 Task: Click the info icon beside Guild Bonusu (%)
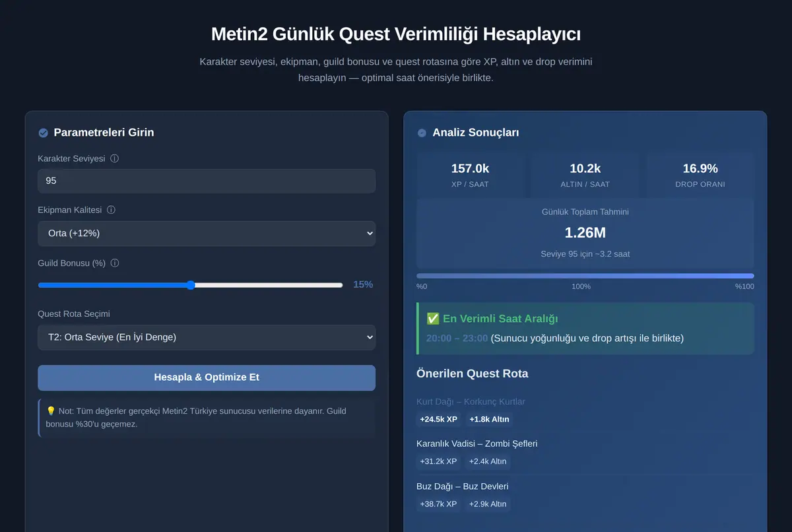(115, 263)
